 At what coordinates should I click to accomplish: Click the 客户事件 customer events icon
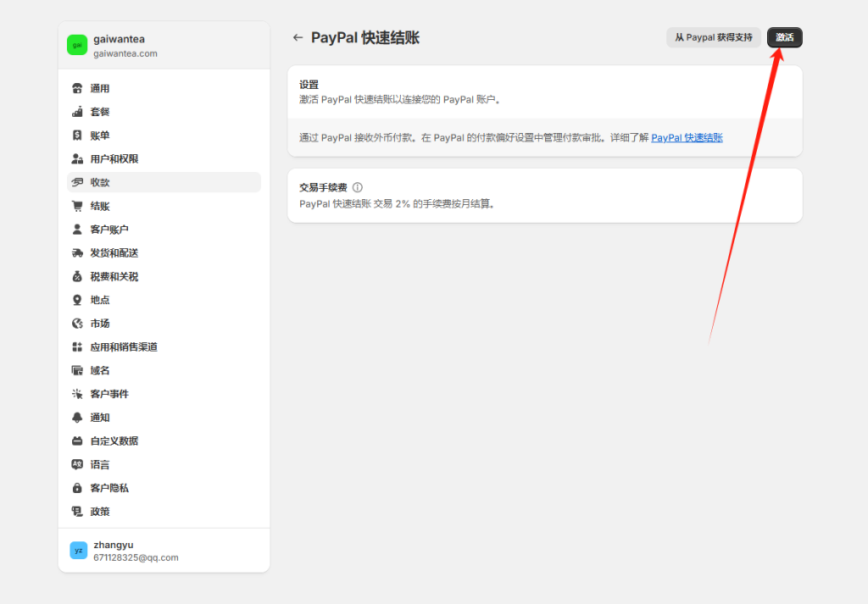point(76,393)
